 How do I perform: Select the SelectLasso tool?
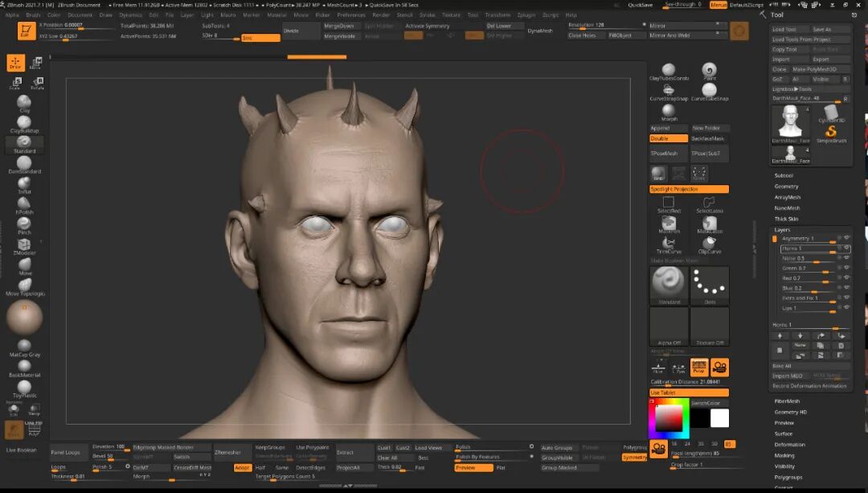click(710, 204)
